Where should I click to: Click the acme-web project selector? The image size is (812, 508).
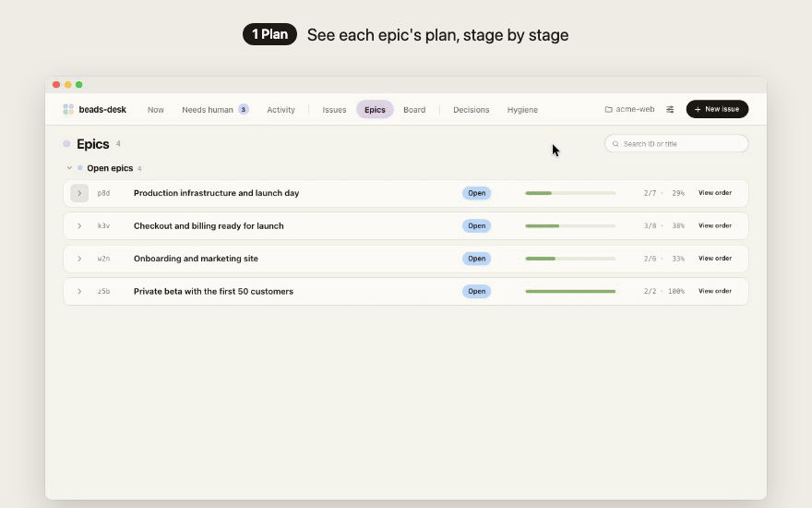629,109
